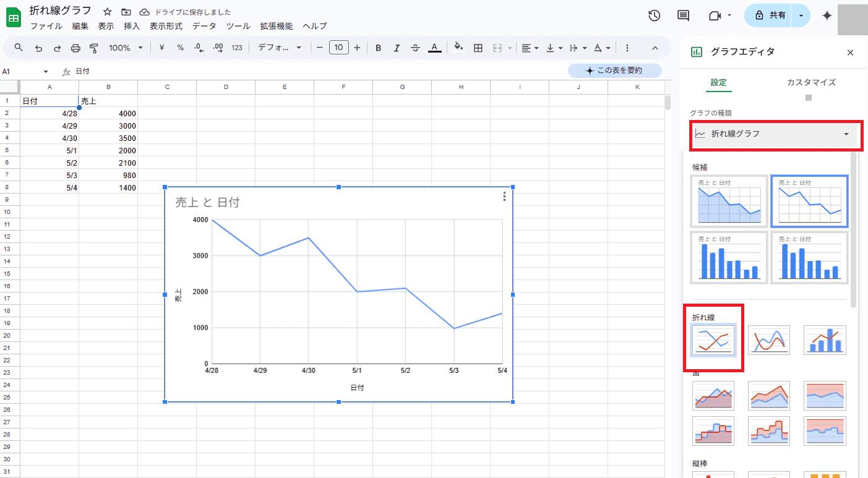
Task: Click the print icon in toolbar
Action: tap(75, 48)
